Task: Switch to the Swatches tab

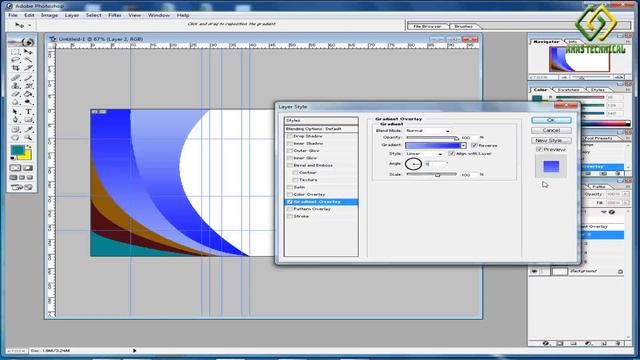Action: point(568,89)
